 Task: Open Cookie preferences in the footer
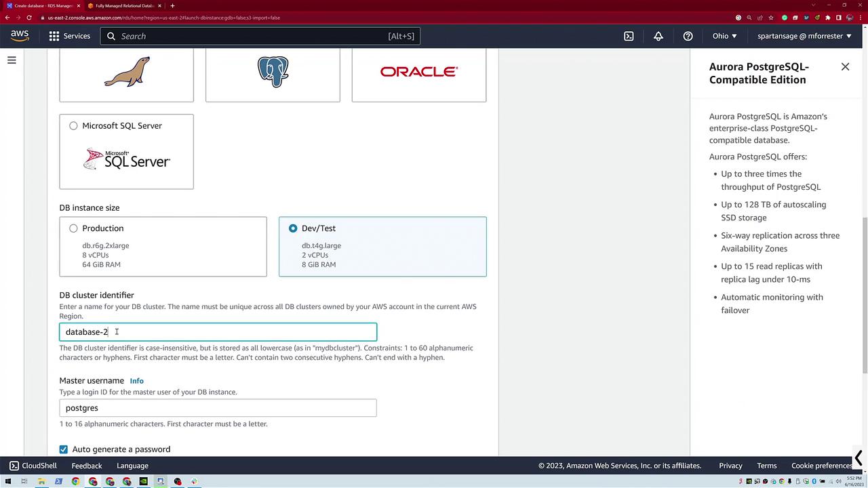[x=822, y=466]
